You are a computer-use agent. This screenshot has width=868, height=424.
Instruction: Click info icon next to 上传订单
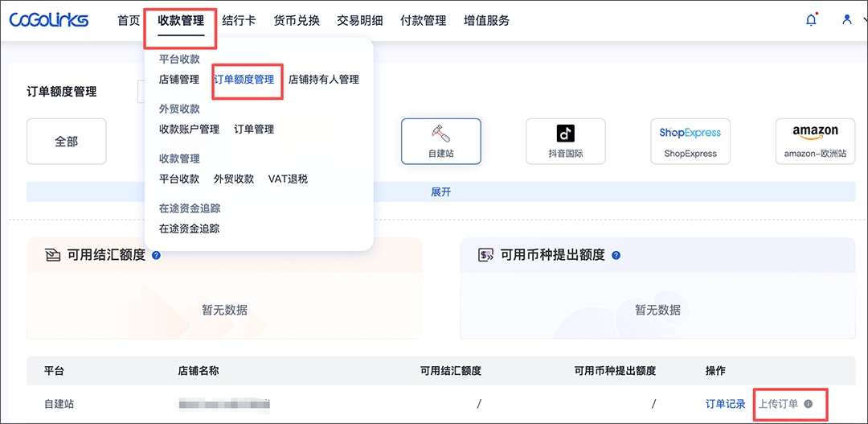point(809,404)
